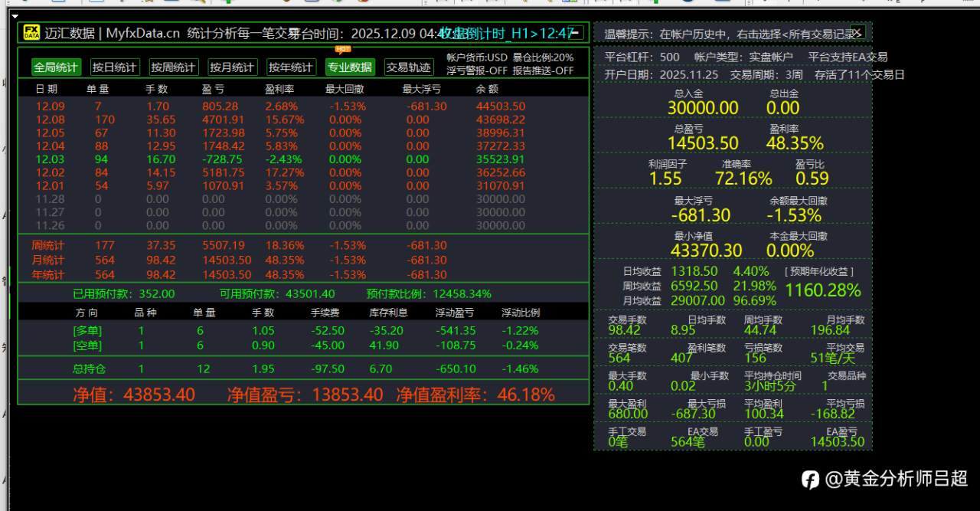Click the 周统计 row label
Screen dimensions: 980x511
(x=48, y=245)
